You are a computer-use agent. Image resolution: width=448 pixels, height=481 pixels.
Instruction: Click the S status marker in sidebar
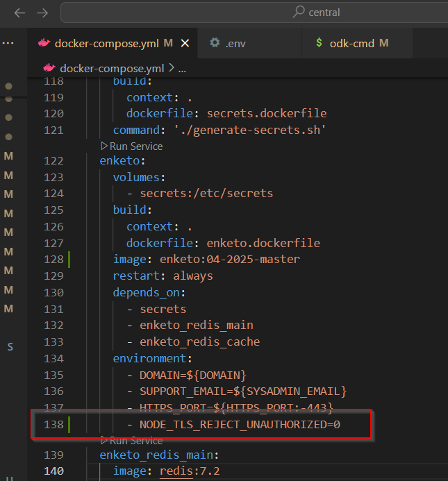click(x=10, y=346)
